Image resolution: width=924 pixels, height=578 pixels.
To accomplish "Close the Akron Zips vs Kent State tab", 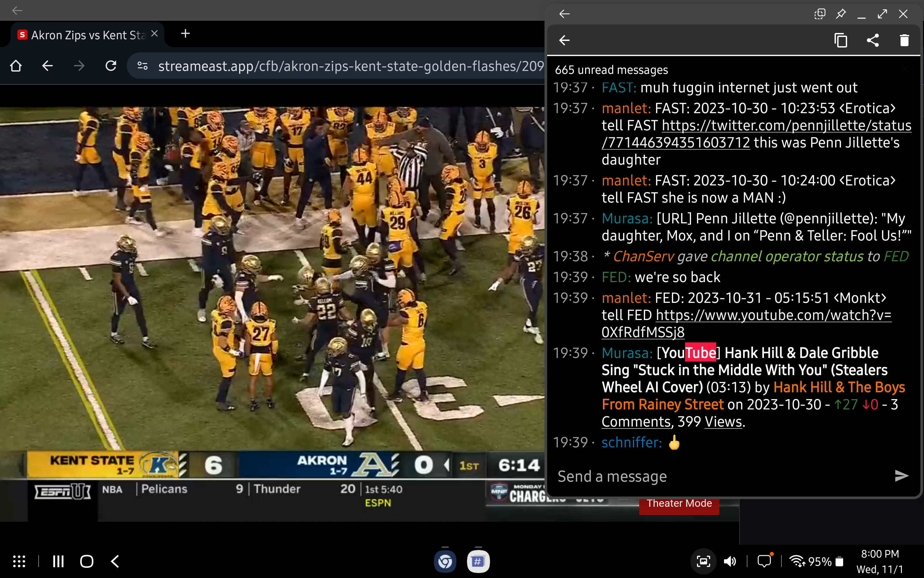I will tap(154, 34).
